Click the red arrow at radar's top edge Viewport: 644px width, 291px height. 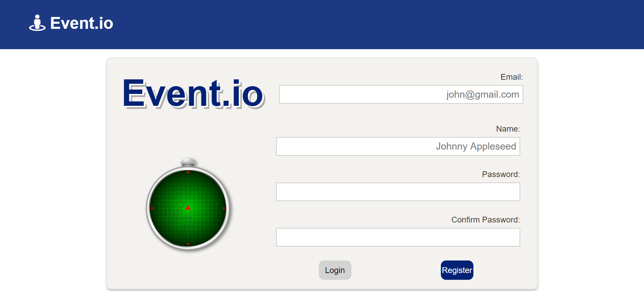(188, 172)
